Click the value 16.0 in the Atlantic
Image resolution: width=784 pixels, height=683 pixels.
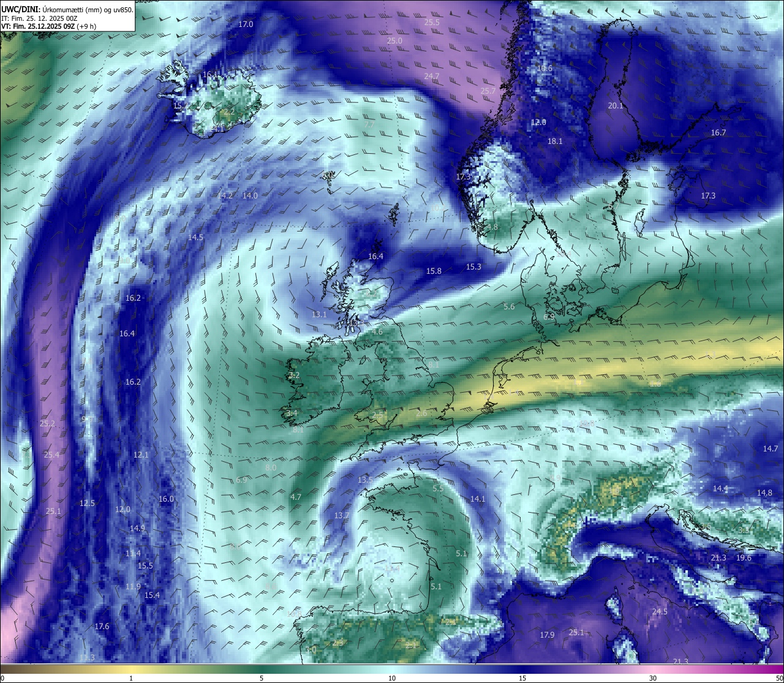coord(166,499)
